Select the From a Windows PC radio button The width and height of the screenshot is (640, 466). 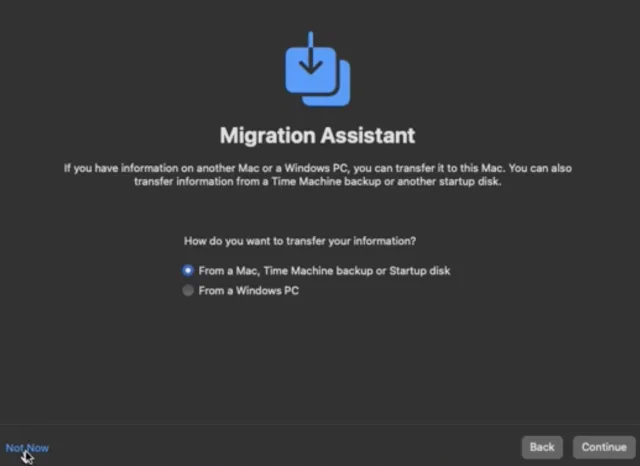point(188,291)
